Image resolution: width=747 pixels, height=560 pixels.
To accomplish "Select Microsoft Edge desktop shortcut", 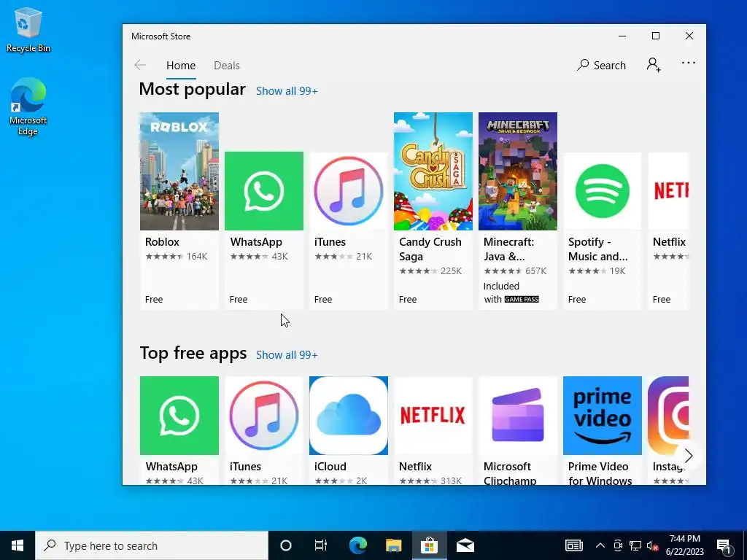I will point(28,106).
